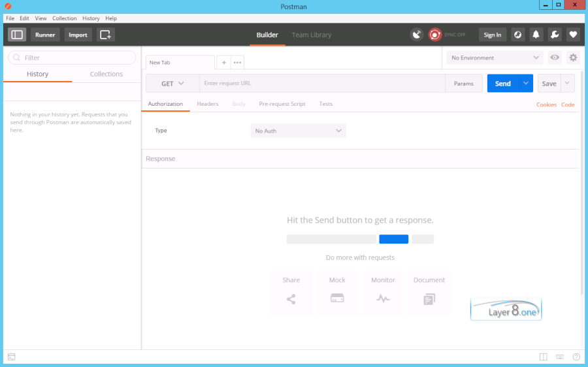This screenshot has width=588, height=367.
Task: Open the History menu
Action: [x=91, y=18]
